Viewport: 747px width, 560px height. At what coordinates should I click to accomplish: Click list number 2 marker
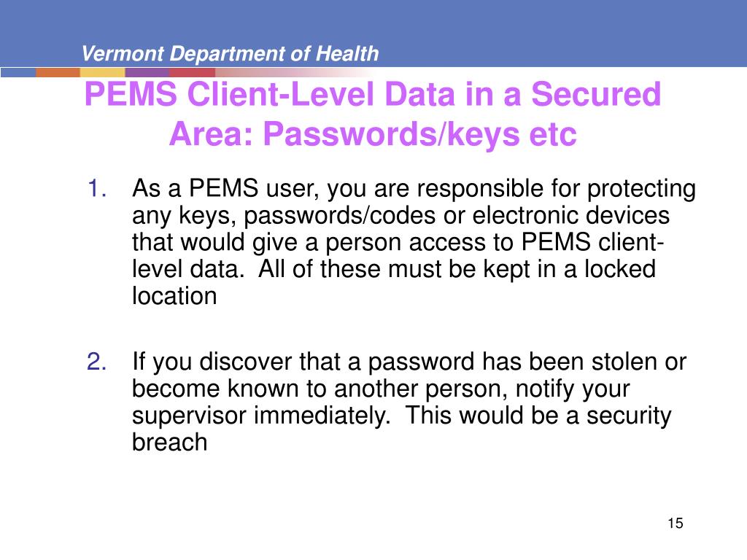coord(97,361)
